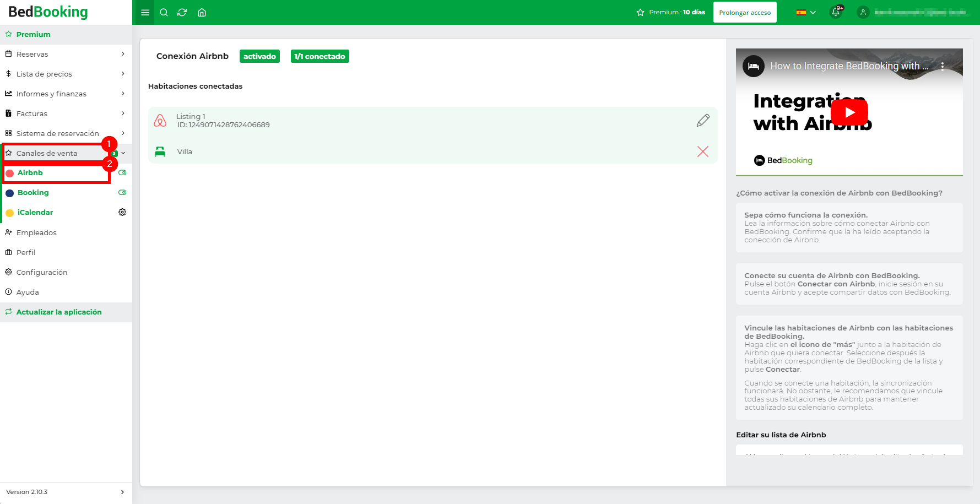
Task: Select Airbnb in the sales channels
Action: (30, 172)
